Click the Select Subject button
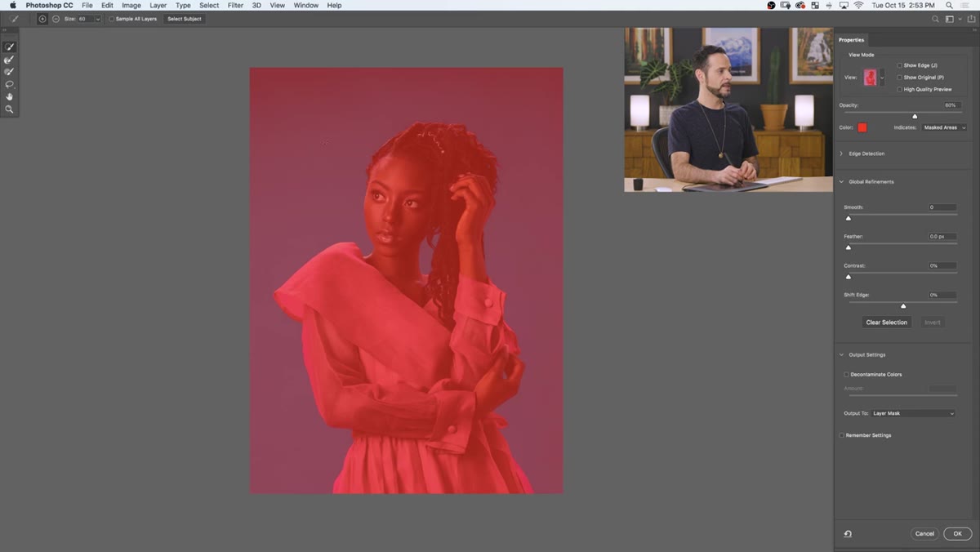 click(185, 19)
